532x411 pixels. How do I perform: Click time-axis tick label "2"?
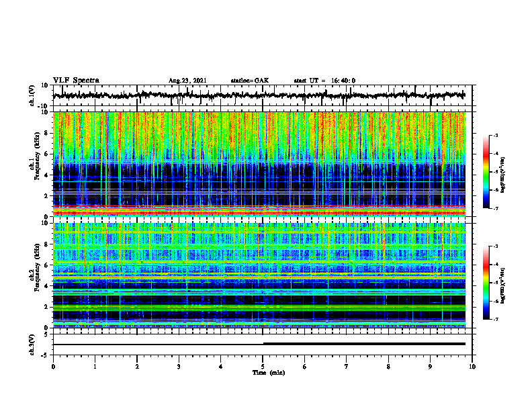[137, 367]
